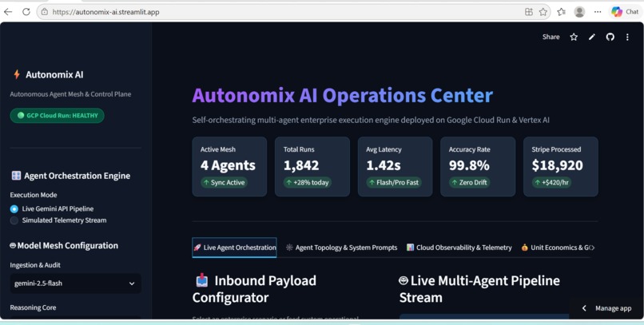Click Inbound Payload Configurator inbox icon
644x325 pixels.
201,281
